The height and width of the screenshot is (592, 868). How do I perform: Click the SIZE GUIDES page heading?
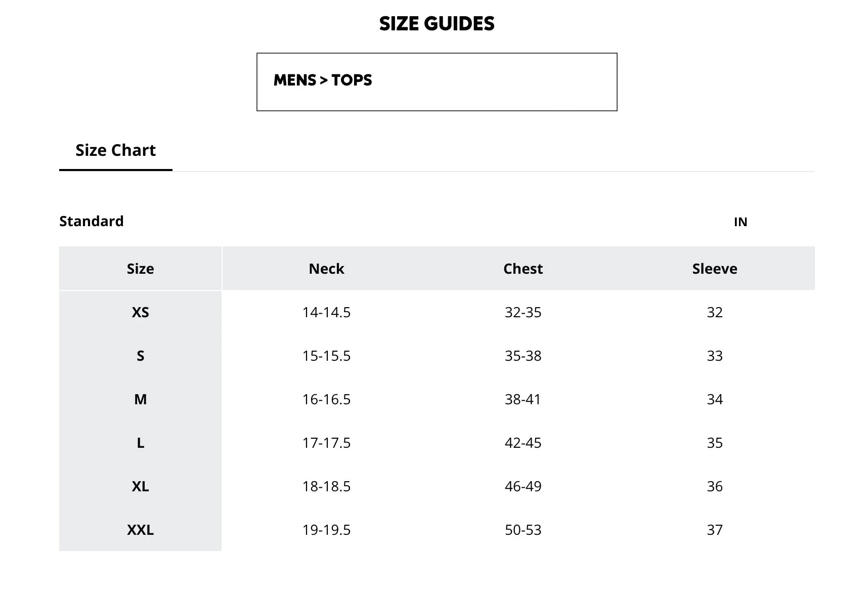pos(437,24)
